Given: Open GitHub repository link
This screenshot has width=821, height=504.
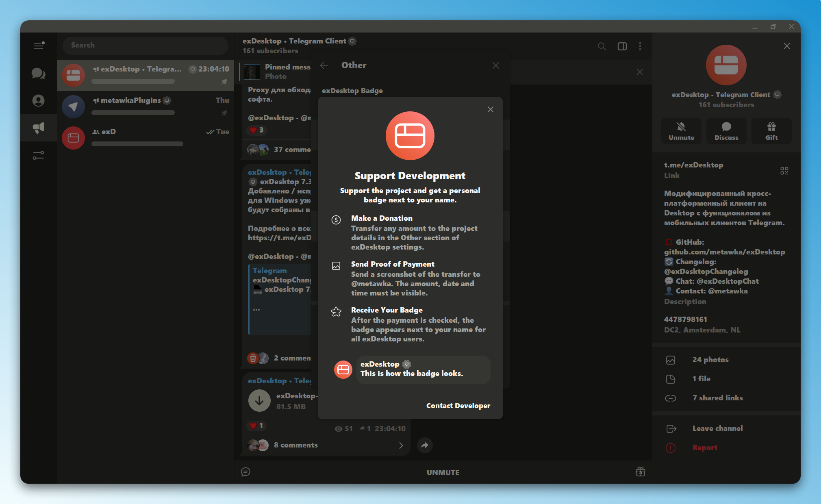Looking at the screenshot, I should coord(725,252).
